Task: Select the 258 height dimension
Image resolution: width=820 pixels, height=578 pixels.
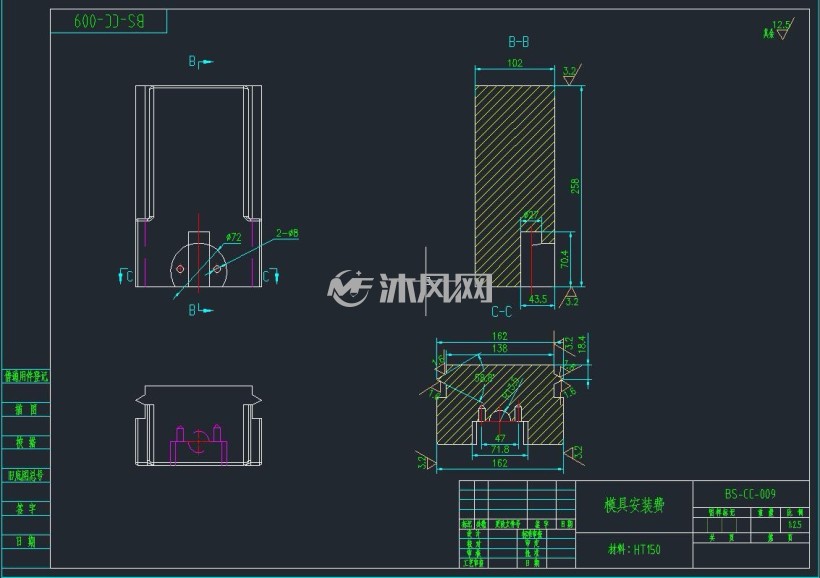Action: 575,186
